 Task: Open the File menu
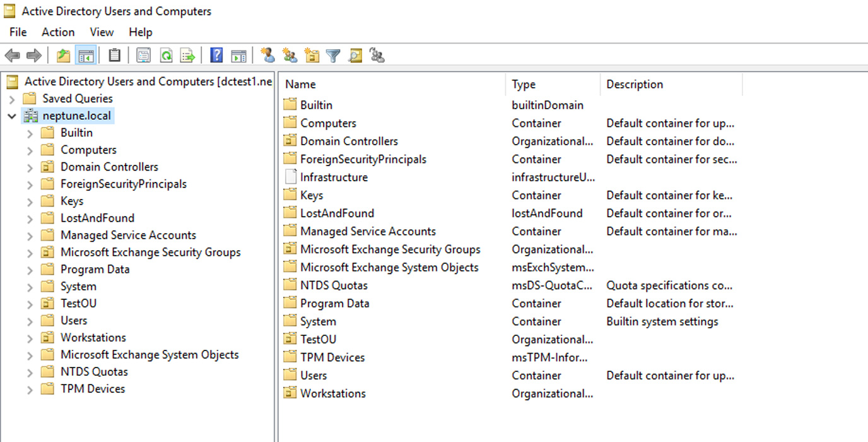(x=18, y=32)
